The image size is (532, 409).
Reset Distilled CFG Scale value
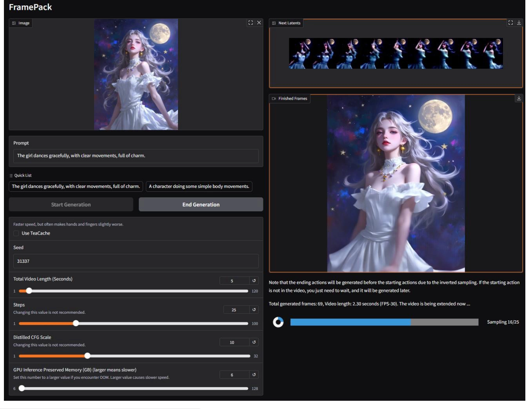pyautogui.click(x=254, y=342)
